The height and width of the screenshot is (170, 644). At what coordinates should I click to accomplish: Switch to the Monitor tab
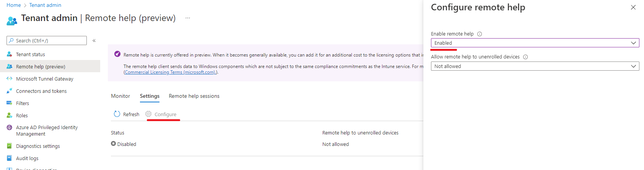(120, 96)
